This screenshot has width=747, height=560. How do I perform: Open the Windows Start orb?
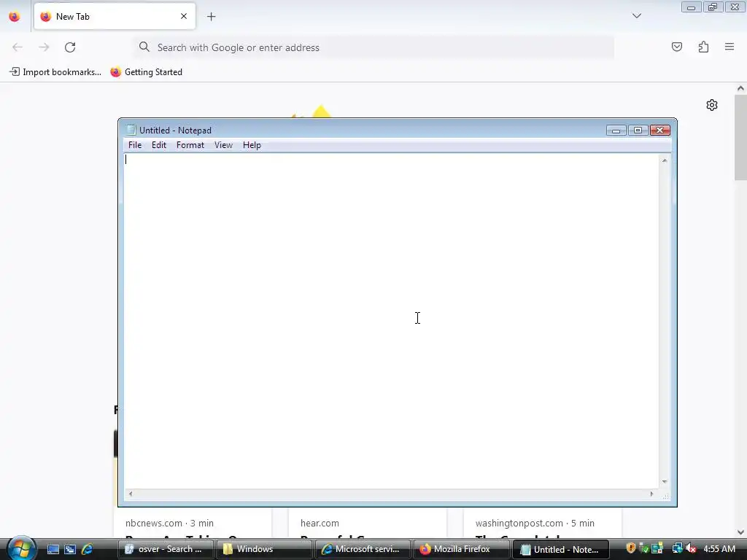[x=20, y=548]
